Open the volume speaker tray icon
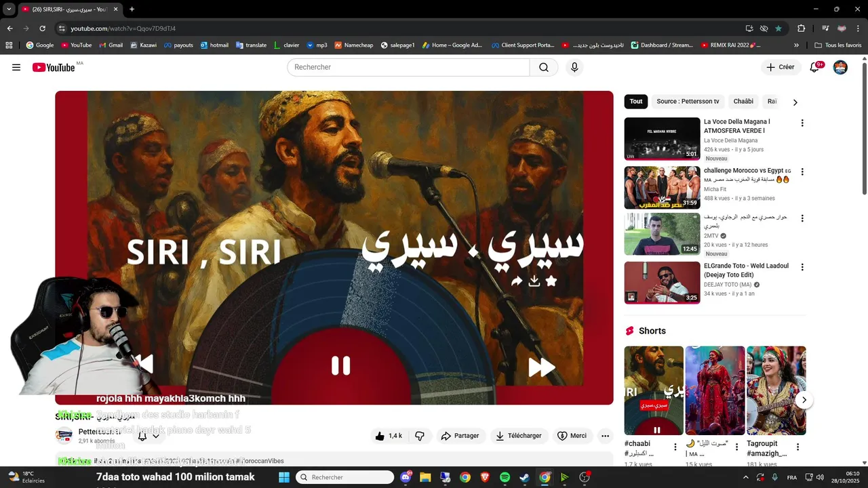 pyautogui.click(x=821, y=477)
